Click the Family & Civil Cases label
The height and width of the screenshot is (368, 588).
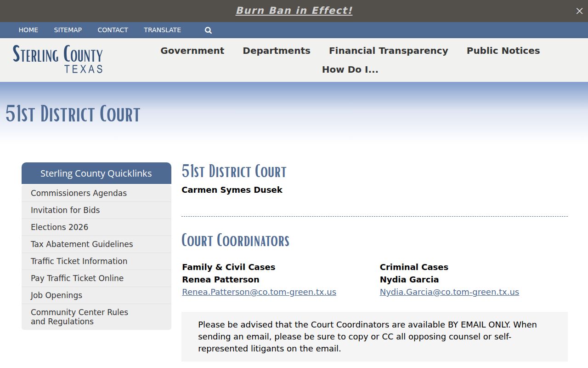[229, 267]
